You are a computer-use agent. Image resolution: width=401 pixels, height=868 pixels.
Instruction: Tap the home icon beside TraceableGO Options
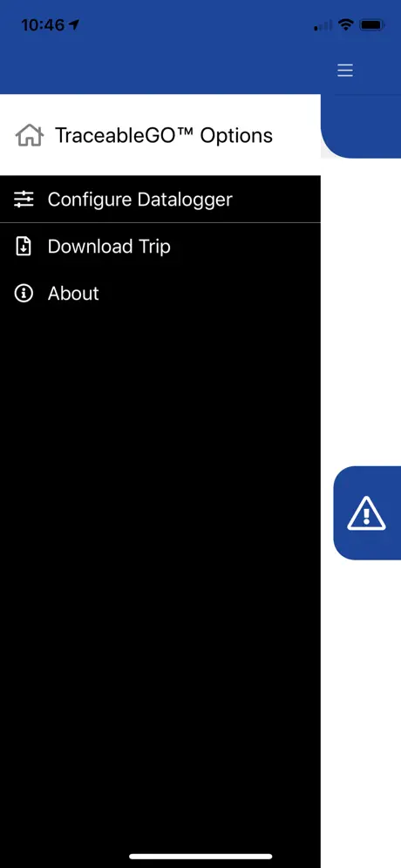pyautogui.click(x=30, y=135)
